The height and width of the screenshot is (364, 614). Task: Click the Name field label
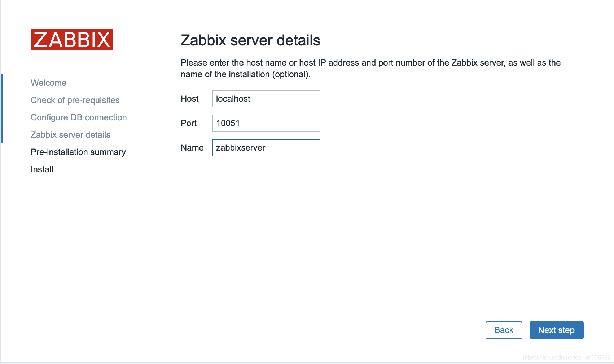coord(192,148)
